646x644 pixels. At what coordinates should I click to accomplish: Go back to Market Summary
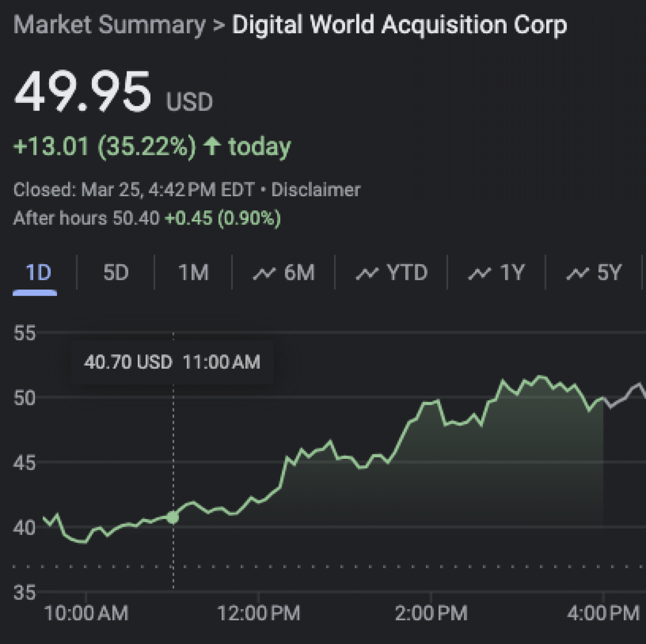pos(109,25)
